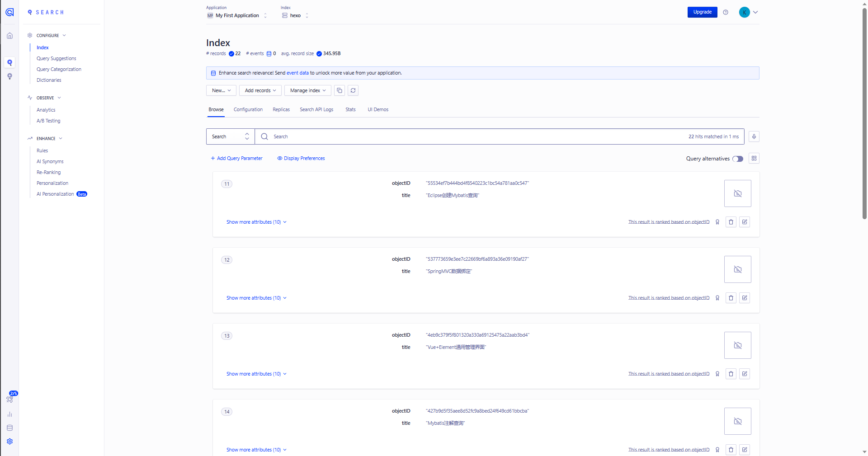The image size is (868, 456).
Task: Expand Show more attributes for record 11
Action: (256, 222)
